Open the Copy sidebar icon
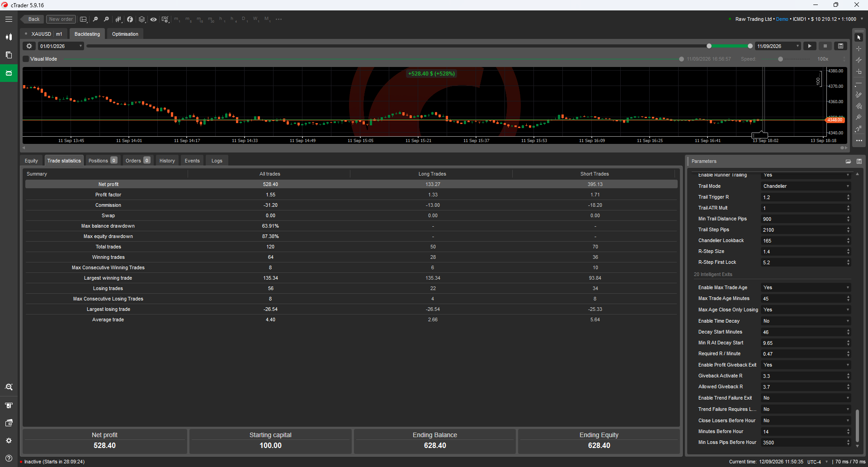This screenshot has height=467, width=868. (x=9, y=55)
